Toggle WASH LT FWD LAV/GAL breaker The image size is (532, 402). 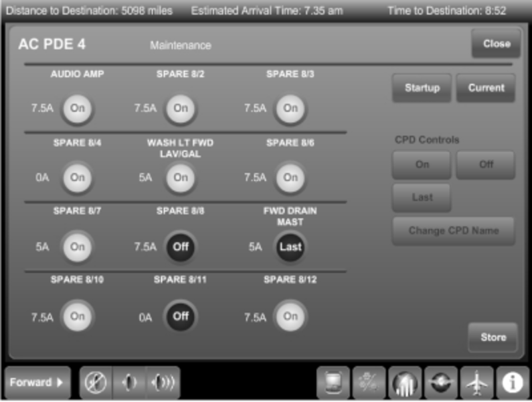(x=181, y=178)
